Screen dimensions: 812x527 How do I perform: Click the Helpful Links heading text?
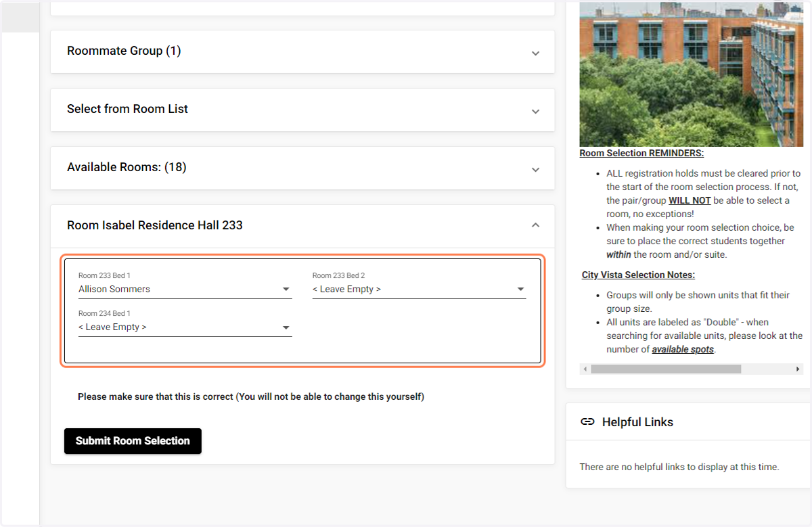637,422
